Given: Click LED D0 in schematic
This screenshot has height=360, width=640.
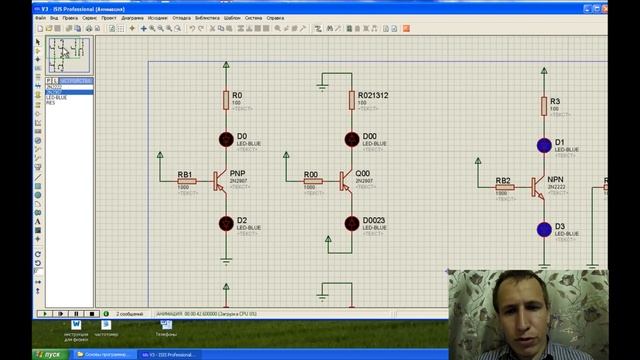Looking at the screenshot, I should coord(226,140).
